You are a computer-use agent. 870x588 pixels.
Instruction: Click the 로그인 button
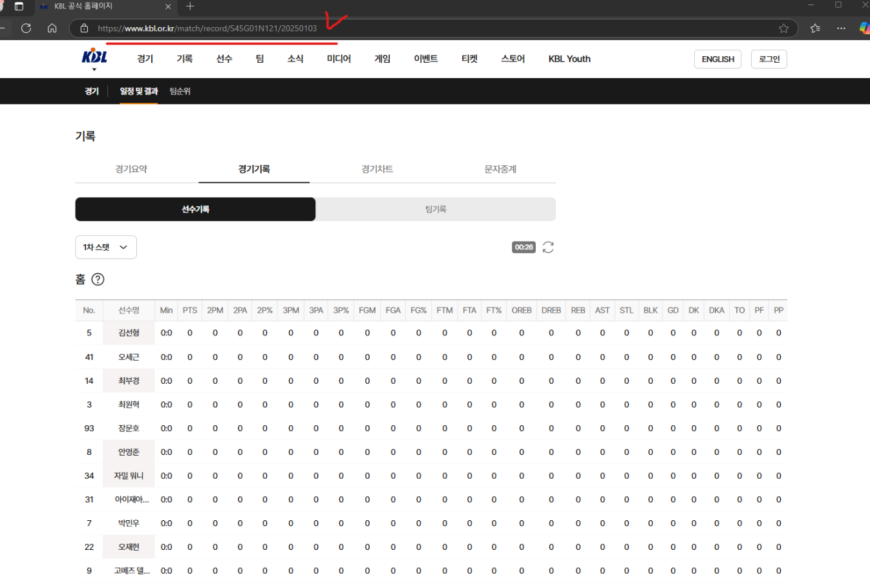click(769, 59)
